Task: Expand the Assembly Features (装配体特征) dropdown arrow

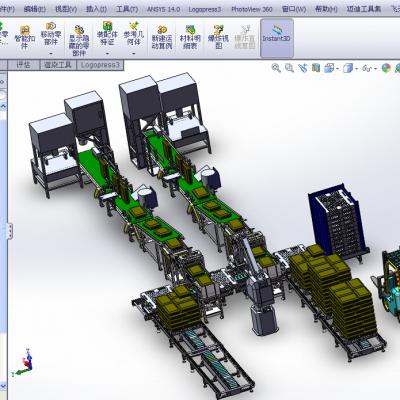Action: pyautogui.click(x=107, y=54)
